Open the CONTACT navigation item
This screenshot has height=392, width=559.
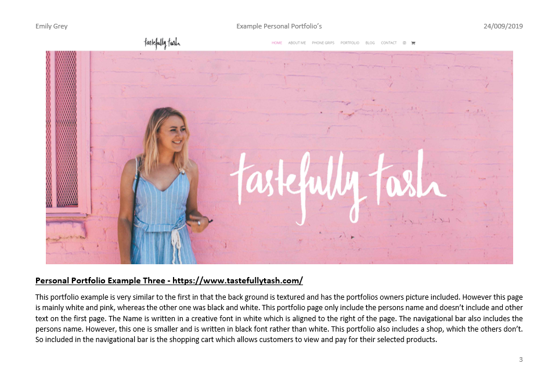pyautogui.click(x=388, y=43)
